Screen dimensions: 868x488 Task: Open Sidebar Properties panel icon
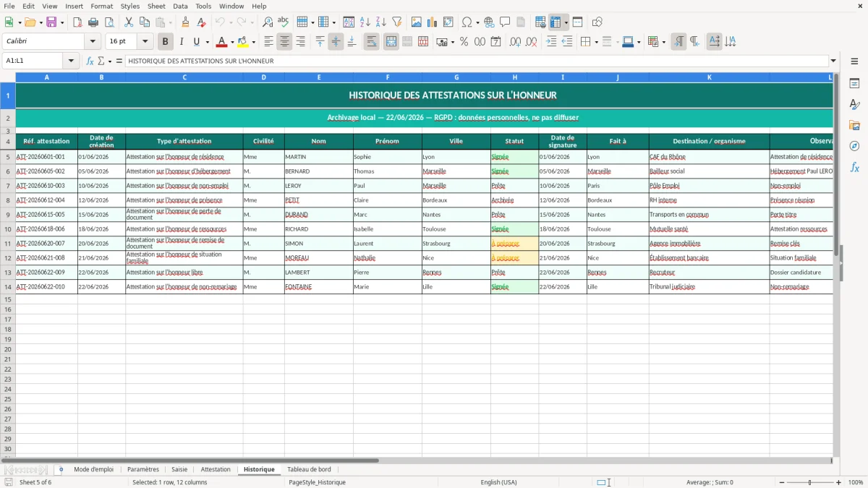(x=854, y=84)
